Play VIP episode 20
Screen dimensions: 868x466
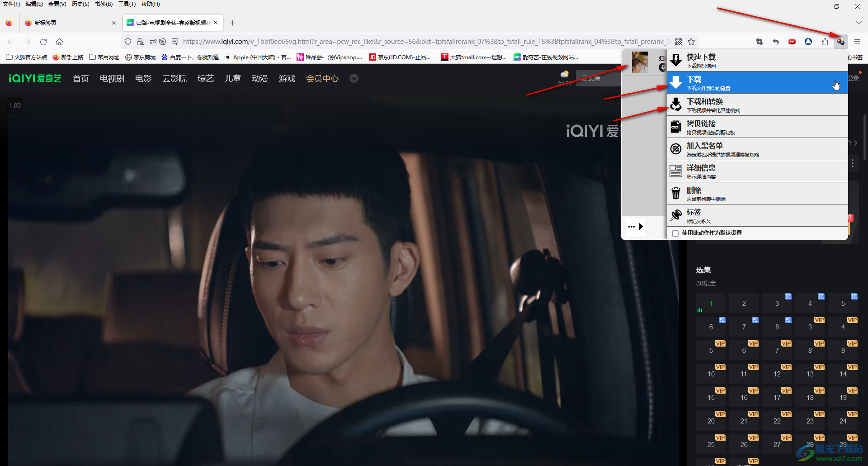tap(711, 421)
